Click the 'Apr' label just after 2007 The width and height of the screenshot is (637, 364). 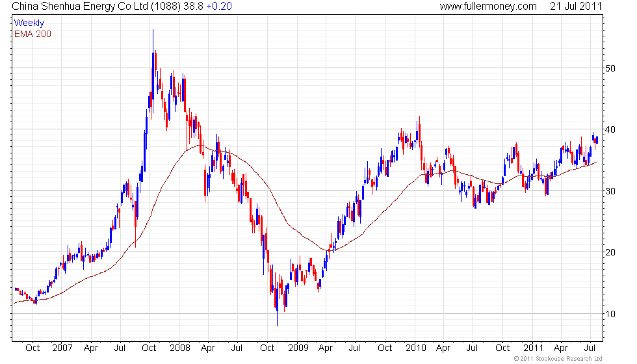(x=91, y=348)
